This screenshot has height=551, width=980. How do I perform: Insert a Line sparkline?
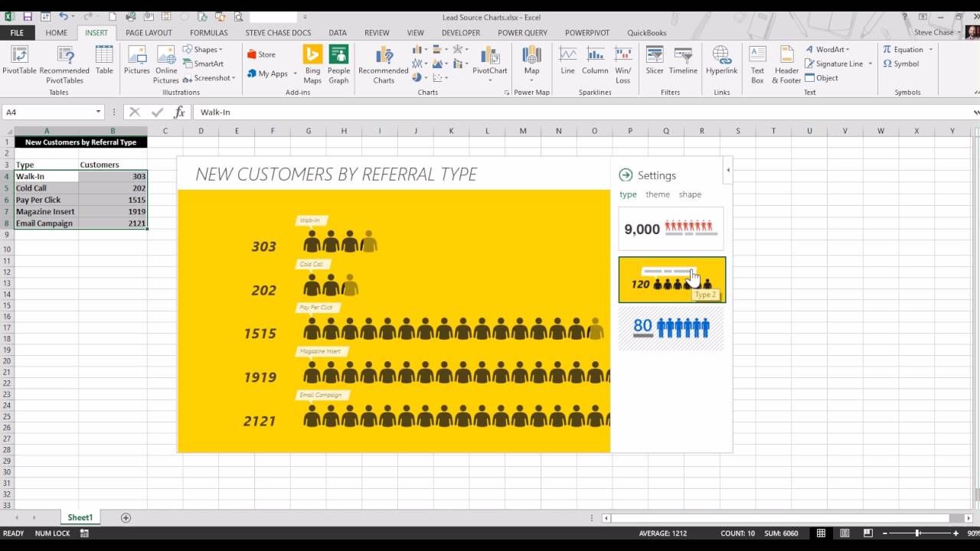(x=567, y=61)
